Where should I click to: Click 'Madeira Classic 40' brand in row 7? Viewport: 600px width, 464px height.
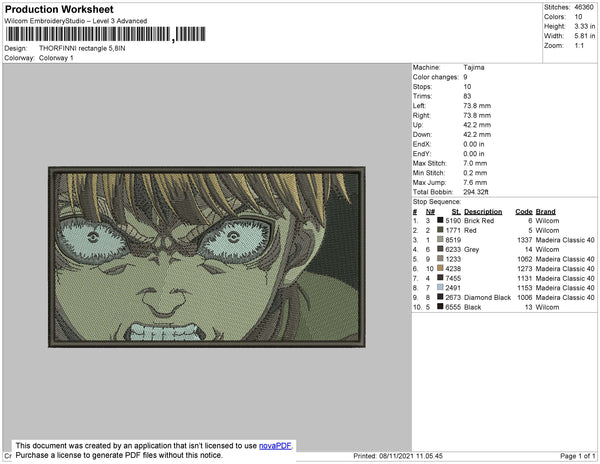[565, 278]
